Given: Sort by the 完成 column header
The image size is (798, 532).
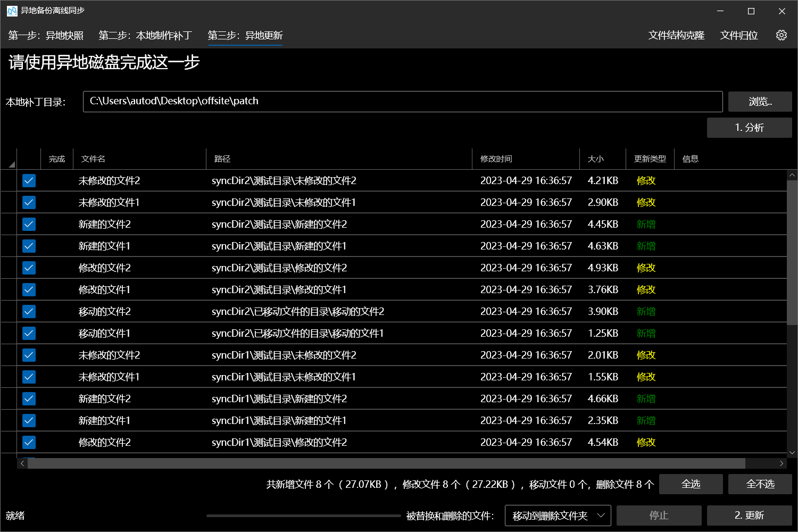Looking at the screenshot, I should click(x=57, y=159).
